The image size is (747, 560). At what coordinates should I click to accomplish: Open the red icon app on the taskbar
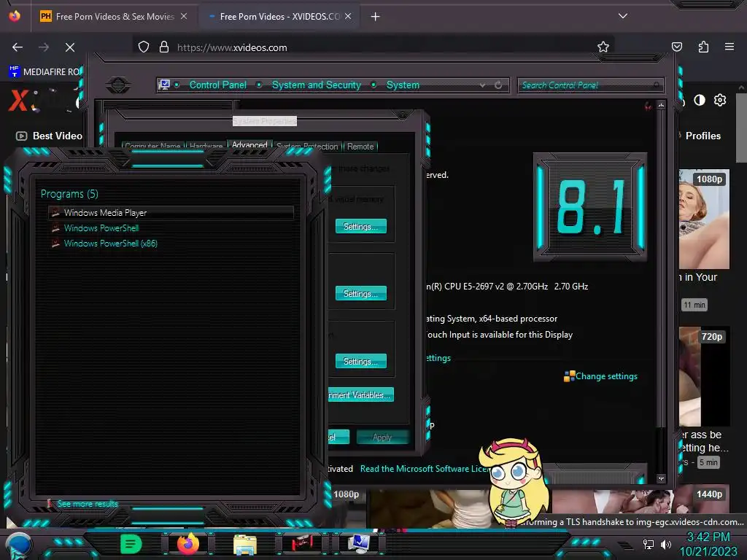(302, 543)
